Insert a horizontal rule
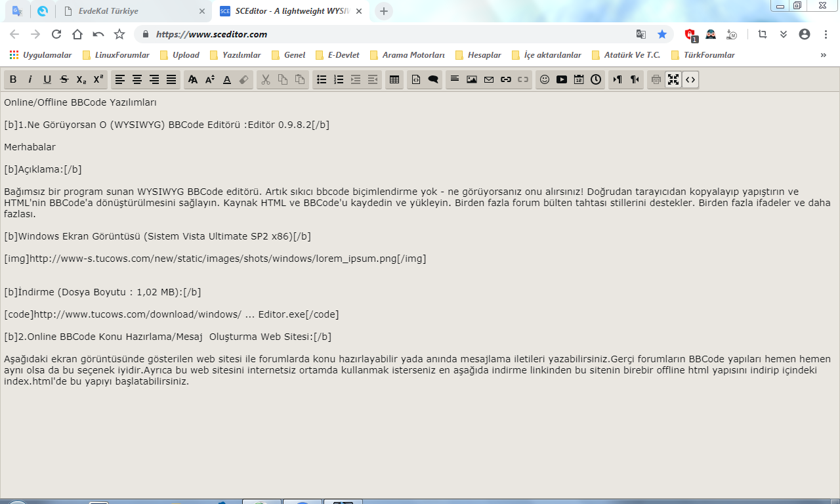The height and width of the screenshot is (504, 840). coord(455,79)
